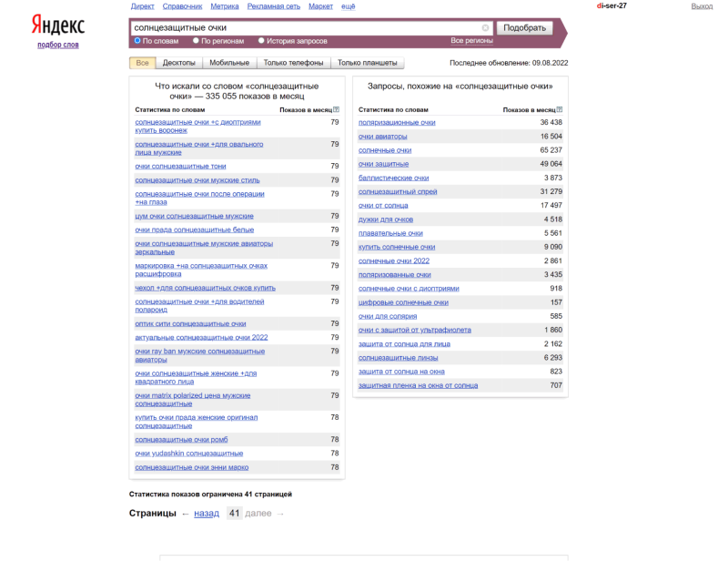
Task: Click the 'очки солнцезащитные тони' link
Action: (180, 167)
